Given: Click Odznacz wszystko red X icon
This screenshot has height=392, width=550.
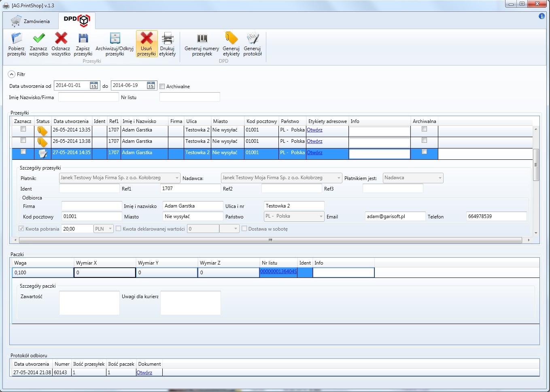Looking at the screenshot, I should 61,38.
